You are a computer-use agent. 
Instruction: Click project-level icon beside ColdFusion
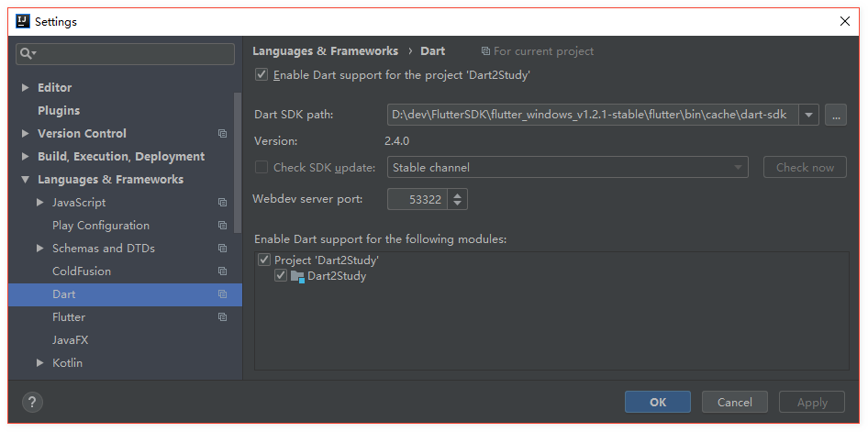(x=223, y=271)
